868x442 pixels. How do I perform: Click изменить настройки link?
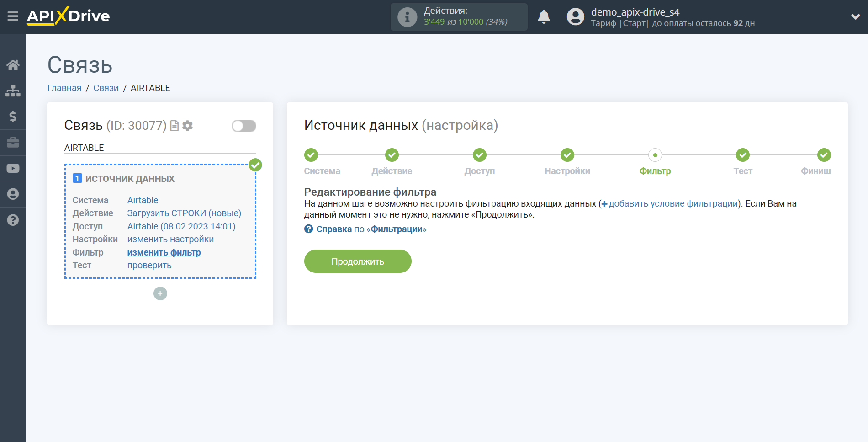point(170,239)
